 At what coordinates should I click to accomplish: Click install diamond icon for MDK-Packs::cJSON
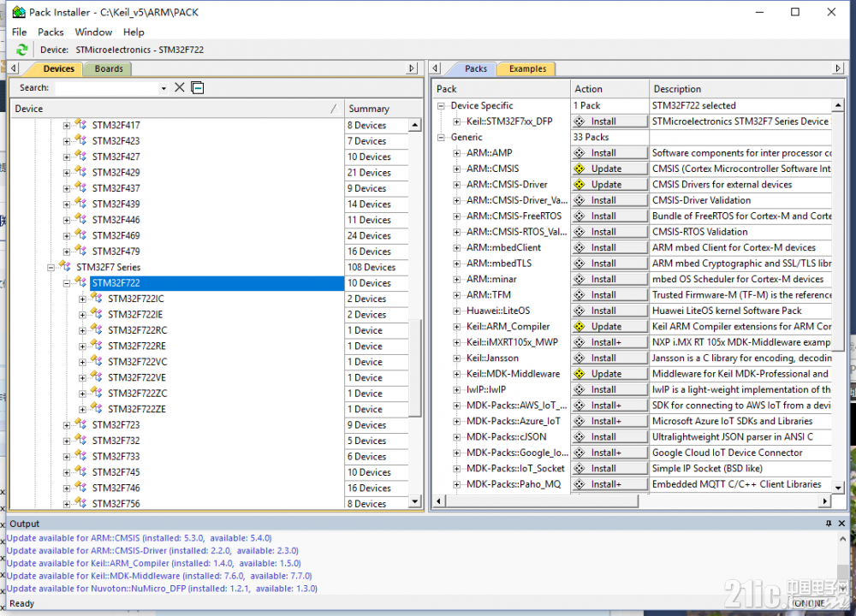pos(580,436)
